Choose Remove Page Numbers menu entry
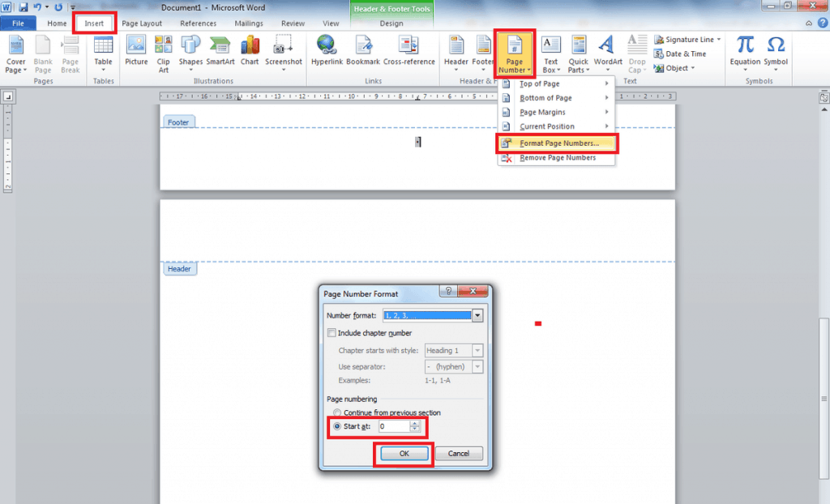 coord(556,158)
